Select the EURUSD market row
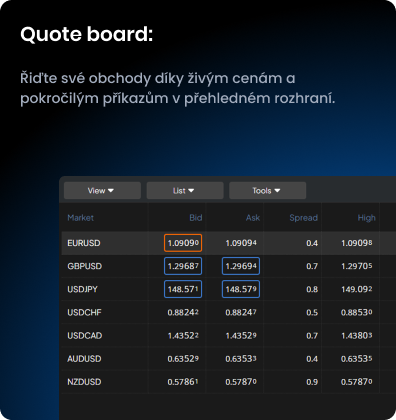396x420 pixels. [229, 243]
